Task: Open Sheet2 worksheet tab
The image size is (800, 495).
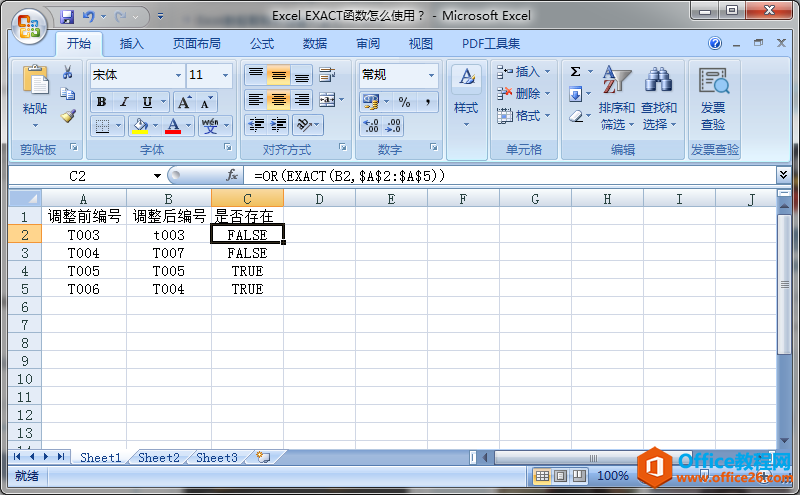Action: [159, 458]
